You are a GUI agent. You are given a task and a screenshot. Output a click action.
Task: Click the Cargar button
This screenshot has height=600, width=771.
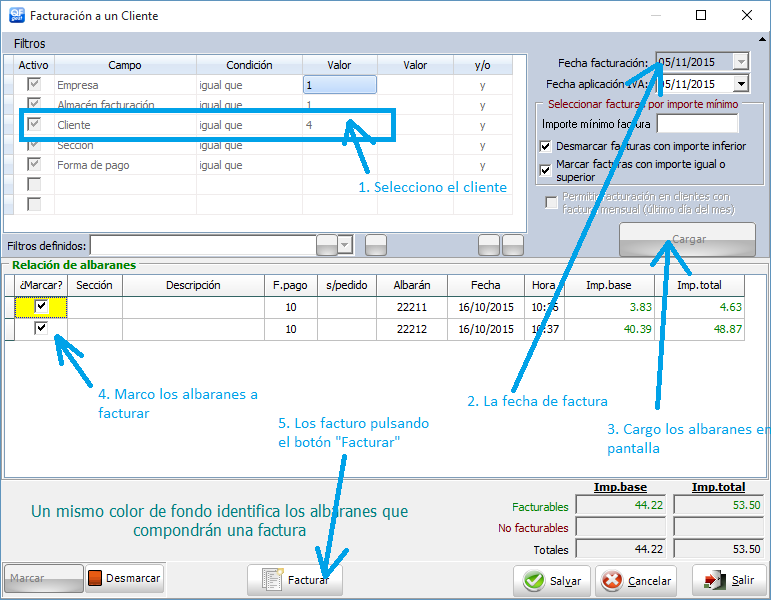coord(687,239)
